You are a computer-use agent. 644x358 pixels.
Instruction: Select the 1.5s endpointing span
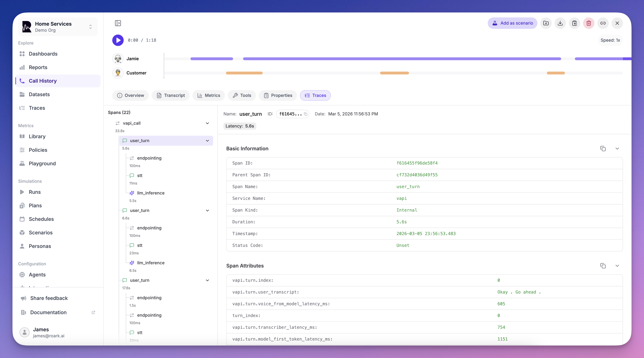coord(169,298)
